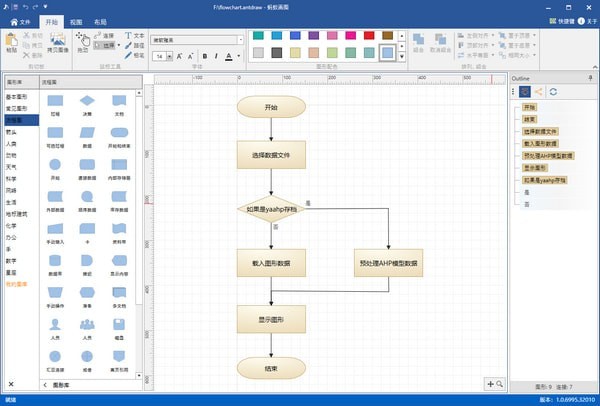This screenshot has height=406, width=600.
Task: Toggle the Outline panel pin
Action: tap(590, 78)
